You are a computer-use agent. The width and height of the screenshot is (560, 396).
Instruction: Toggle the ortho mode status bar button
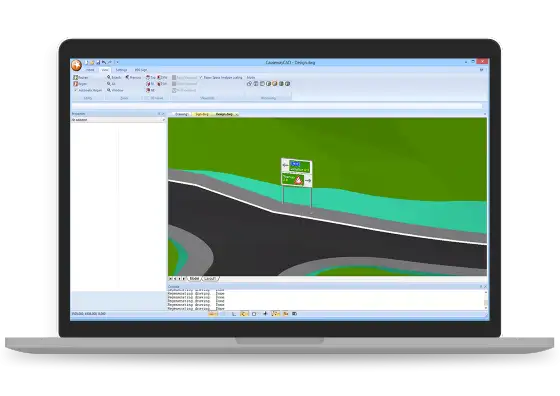234,314
